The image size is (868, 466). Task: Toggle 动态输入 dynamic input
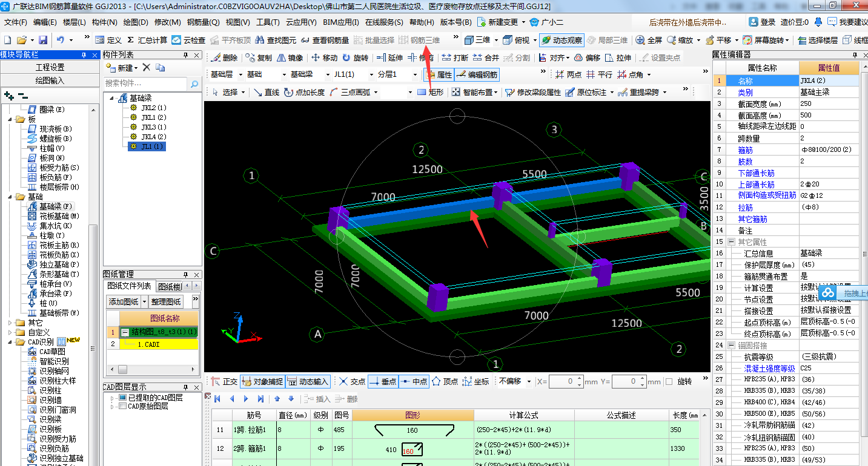[x=308, y=381]
